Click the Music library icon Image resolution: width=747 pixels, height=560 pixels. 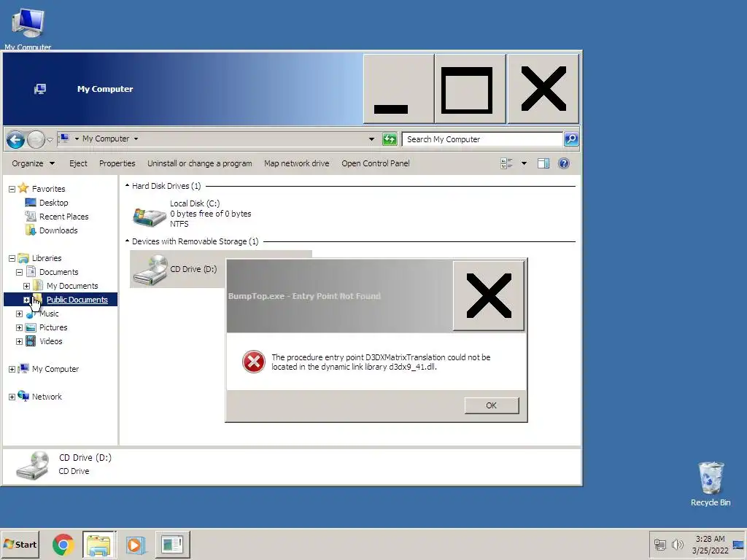click(31, 314)
